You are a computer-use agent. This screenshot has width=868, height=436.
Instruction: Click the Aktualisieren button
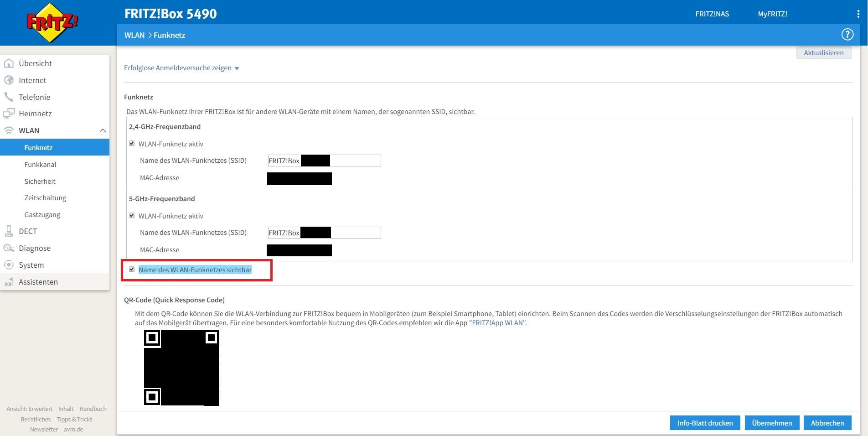[x=823, y=52]
